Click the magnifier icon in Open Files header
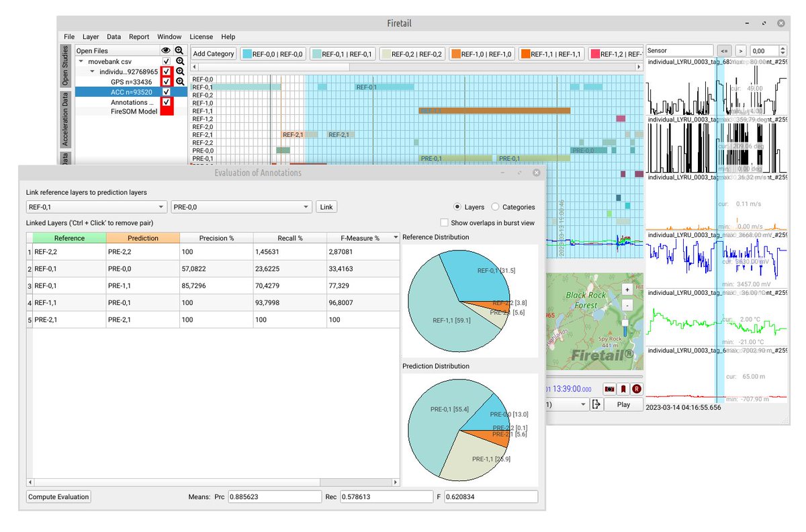This screenshot has width=806, height=532. [x=179, y=50]
